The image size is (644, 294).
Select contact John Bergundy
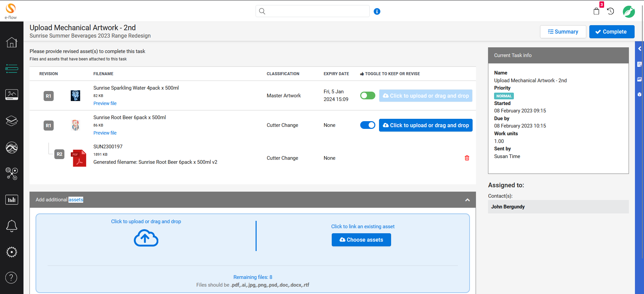click(x=558, y=207)
